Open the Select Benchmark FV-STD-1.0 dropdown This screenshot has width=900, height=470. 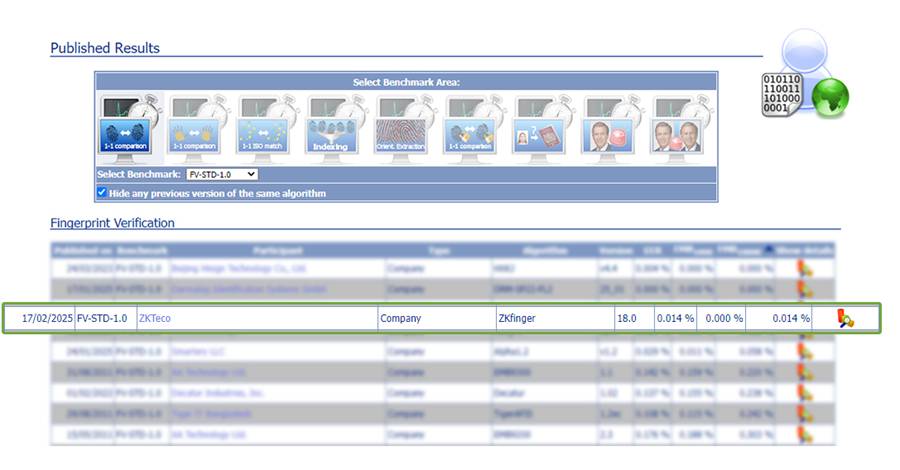pos(222,175)
